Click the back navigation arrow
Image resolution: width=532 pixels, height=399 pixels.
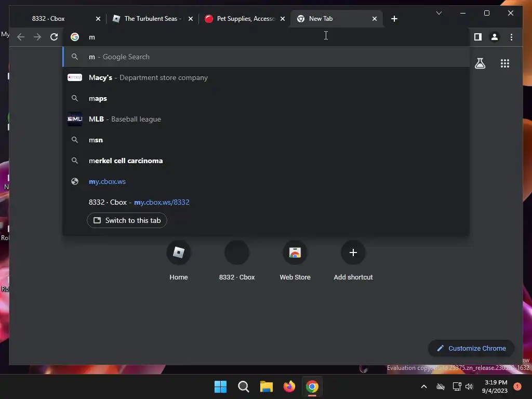click(21, 37)
